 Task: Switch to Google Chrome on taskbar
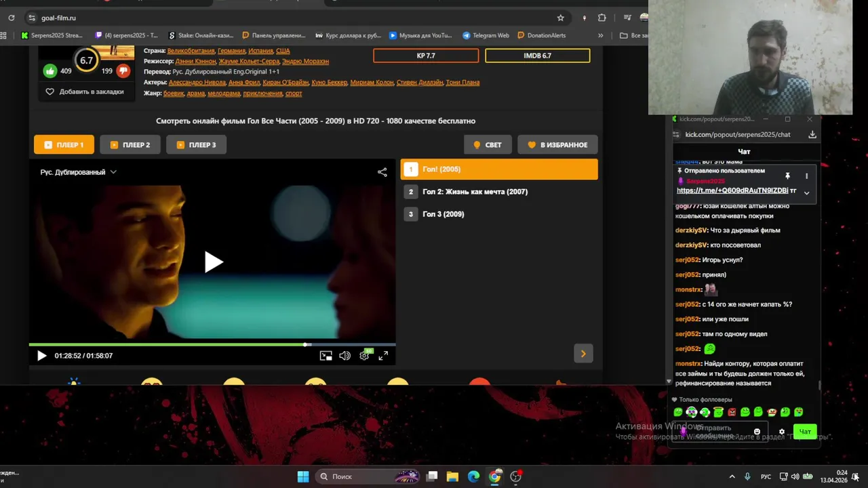tap(495, 476)
